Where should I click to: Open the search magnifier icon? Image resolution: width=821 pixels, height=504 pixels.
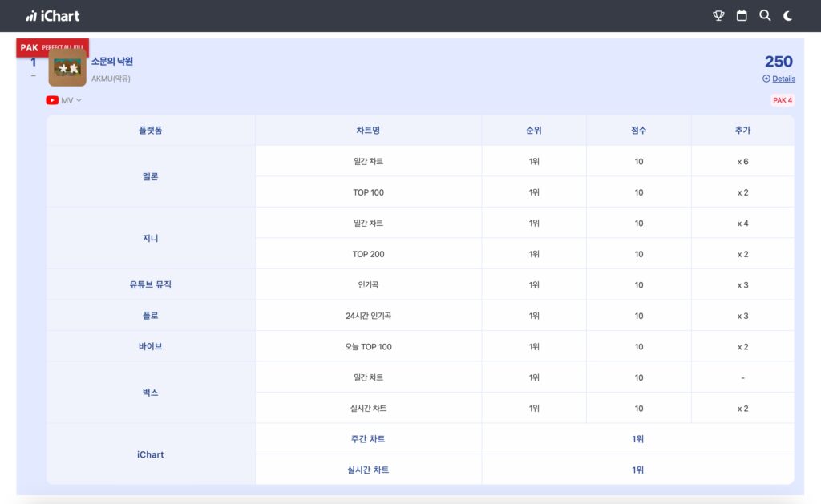point(765,16)
